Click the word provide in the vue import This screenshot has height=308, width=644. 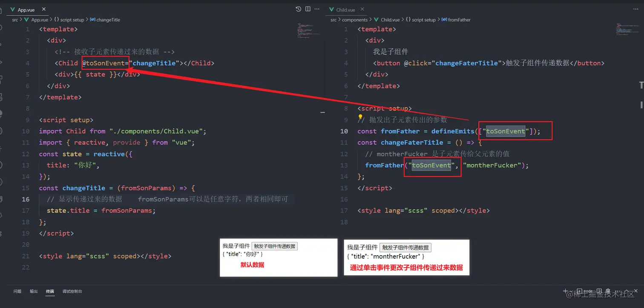(x=126, y=143)
